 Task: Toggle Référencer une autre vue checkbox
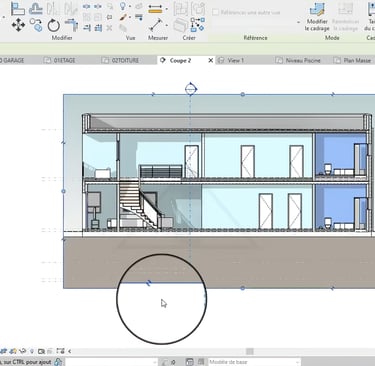[216, 12]
